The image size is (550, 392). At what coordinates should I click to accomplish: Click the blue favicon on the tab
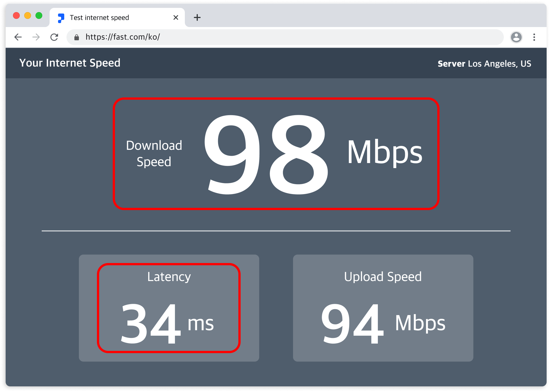[61, 18]
